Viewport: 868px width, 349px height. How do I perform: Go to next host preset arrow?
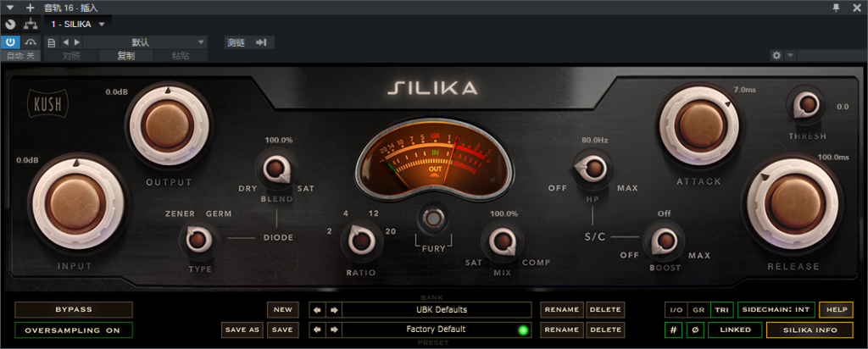(77, 42)
